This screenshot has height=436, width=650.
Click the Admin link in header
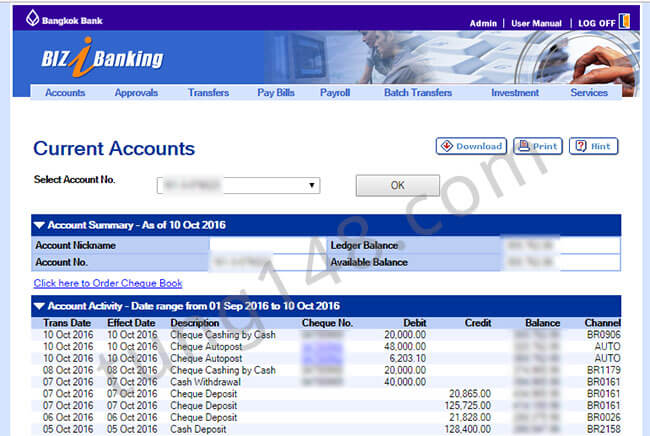(483, 22)
